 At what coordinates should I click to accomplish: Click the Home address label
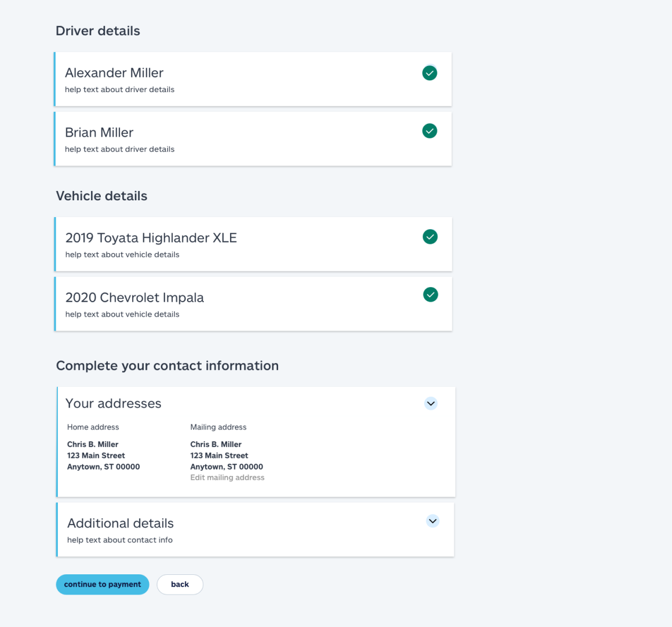pos(93,427)
